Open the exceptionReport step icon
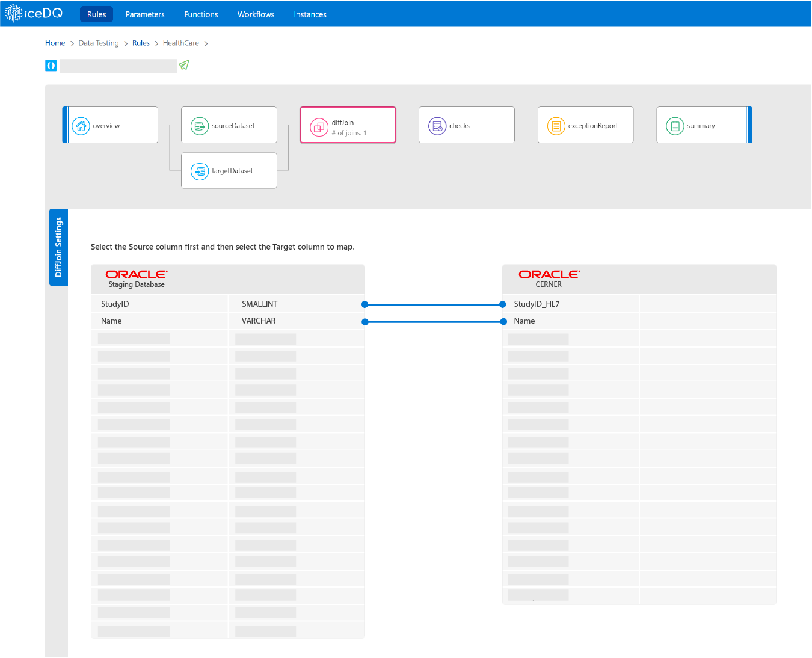Image resolution: width=812 pixels, height=658 pixels. [556, 126]
